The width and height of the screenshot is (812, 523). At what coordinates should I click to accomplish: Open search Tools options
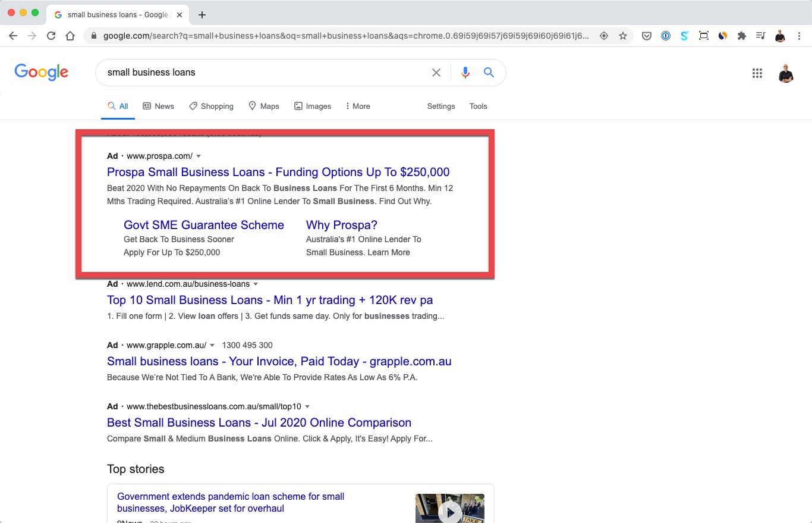pyautogui.click(x=479, y=106)
